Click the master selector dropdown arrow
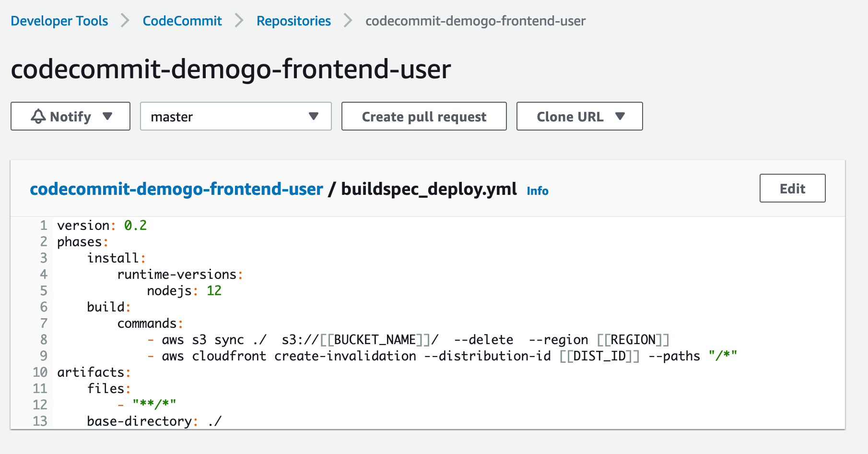The width and height of the screenshot is (868, 454). (x=314, y=116)
